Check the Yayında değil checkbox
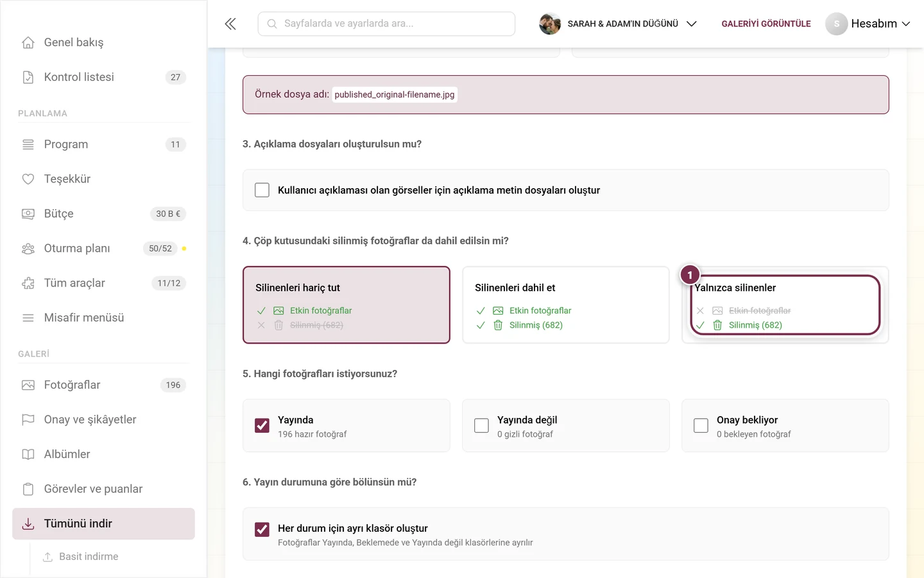This screenshot has width=924, height=578. tap(481, 426)
